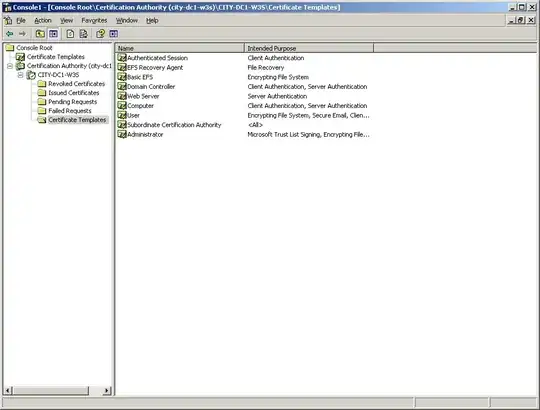This screenshot has width=540, height=410.
Task: Select Revoked Certificates in the tree
Action: 76,84
